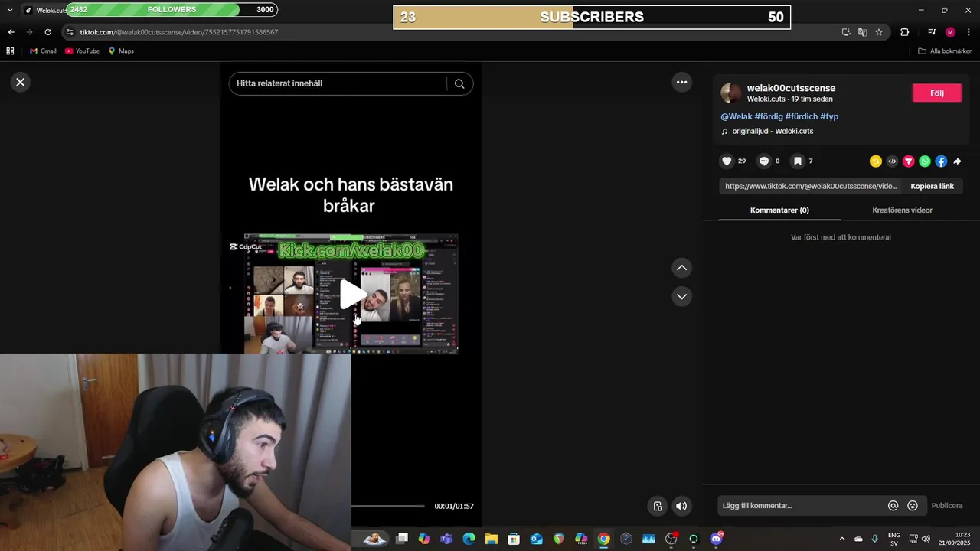Click the address bar URL

179,32
